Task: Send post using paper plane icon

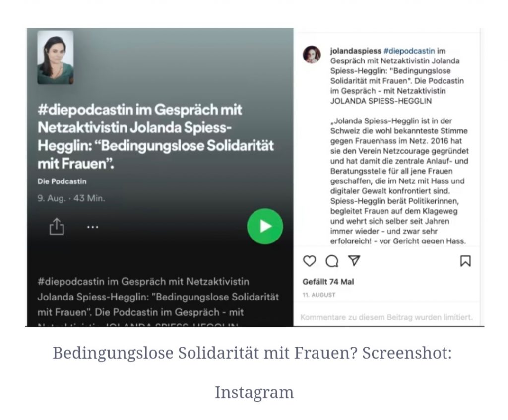Action: [354, 261]
